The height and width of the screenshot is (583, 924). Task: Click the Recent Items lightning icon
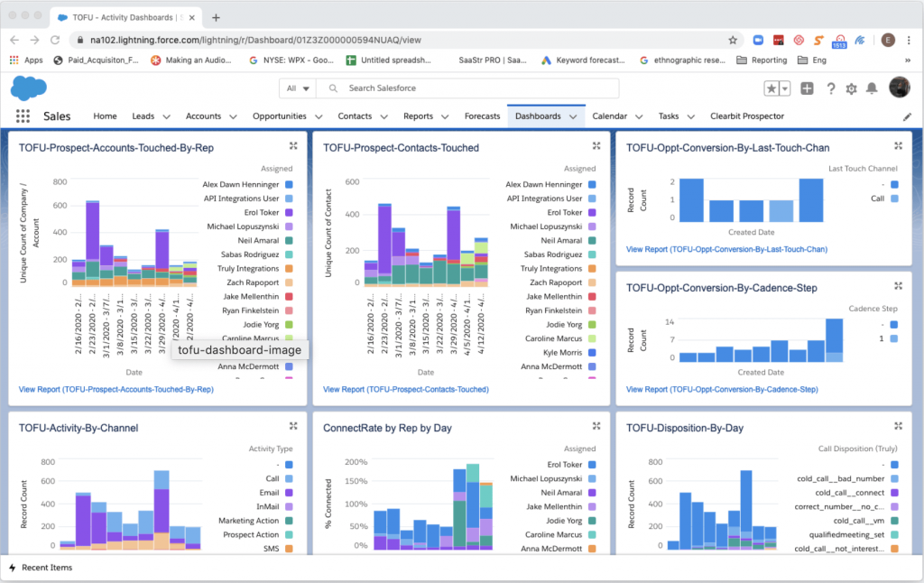(x=13, y=568)
